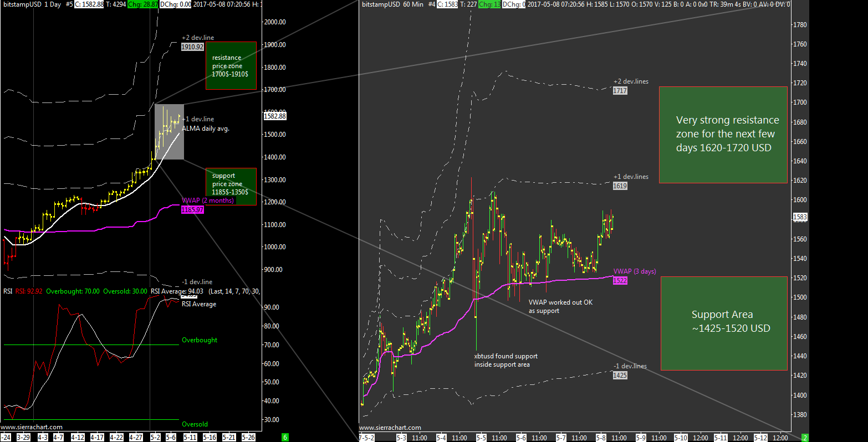Click the 1717 deviation line price tag
The height and width of the screenshot is (442, 868).
(620, 91)
